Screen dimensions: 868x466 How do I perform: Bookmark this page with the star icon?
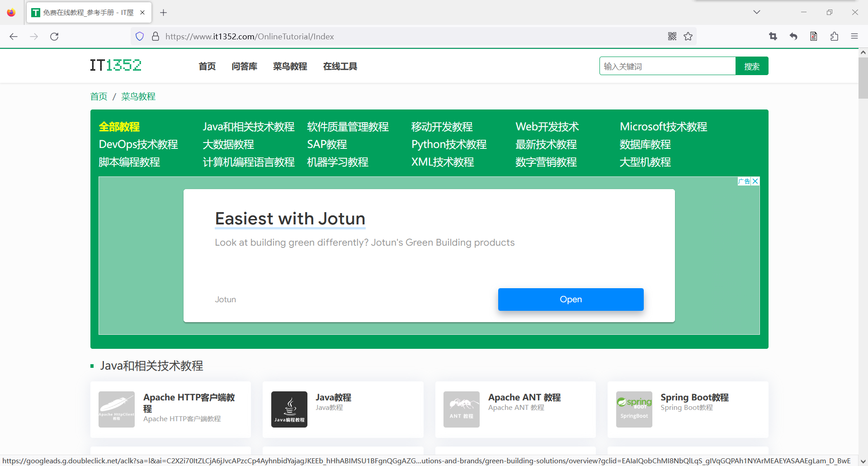[688, 37]
